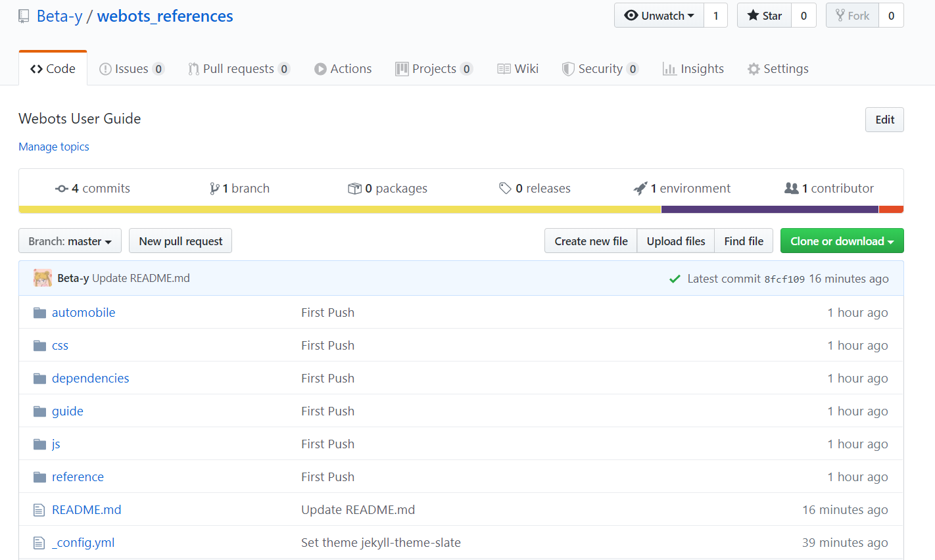Star the repository
The image size is (935, 560).
tap(764, 16)
